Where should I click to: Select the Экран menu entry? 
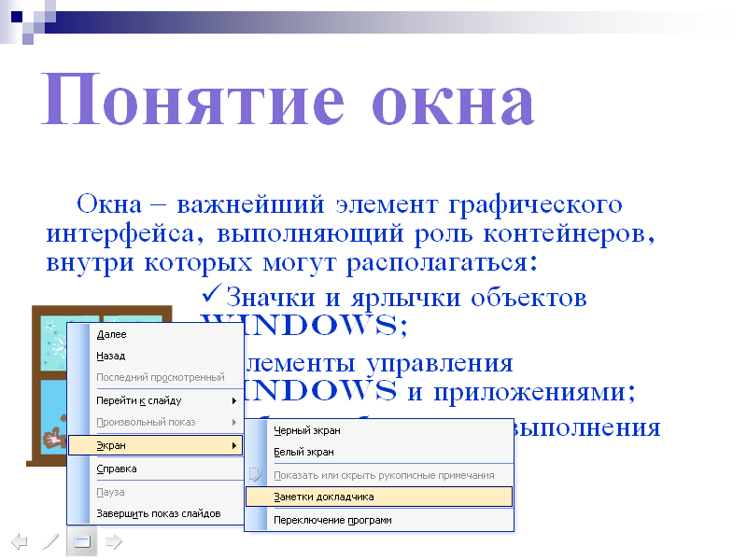[156, 446]
